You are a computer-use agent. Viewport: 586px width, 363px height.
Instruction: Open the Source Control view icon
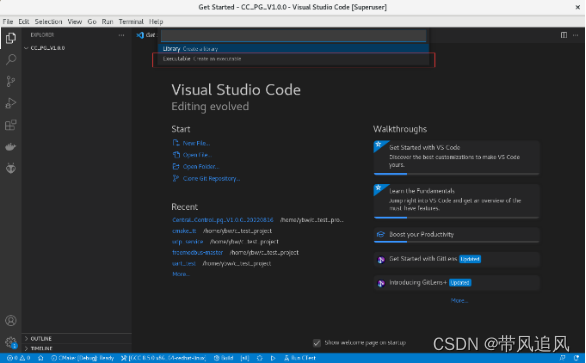[x=11, y=81]
